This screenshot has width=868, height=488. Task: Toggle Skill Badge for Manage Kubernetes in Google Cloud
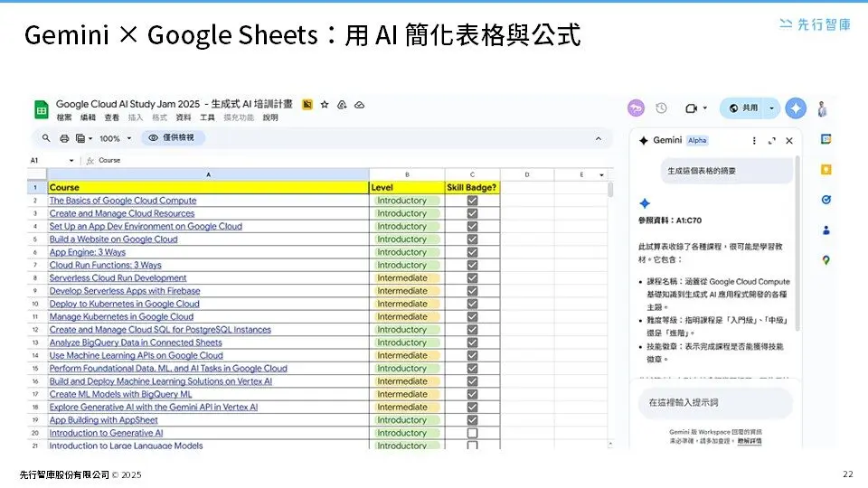[472, 316]
